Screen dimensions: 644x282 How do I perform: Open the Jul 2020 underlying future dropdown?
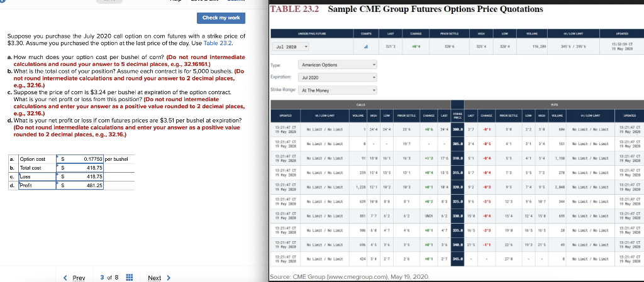point(291,46)
